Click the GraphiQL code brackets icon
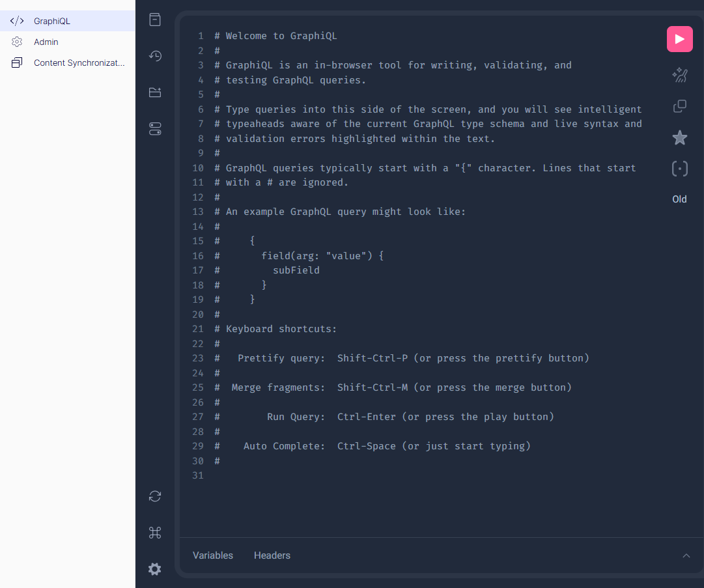 pyautogui.click(x=17, y=21)
